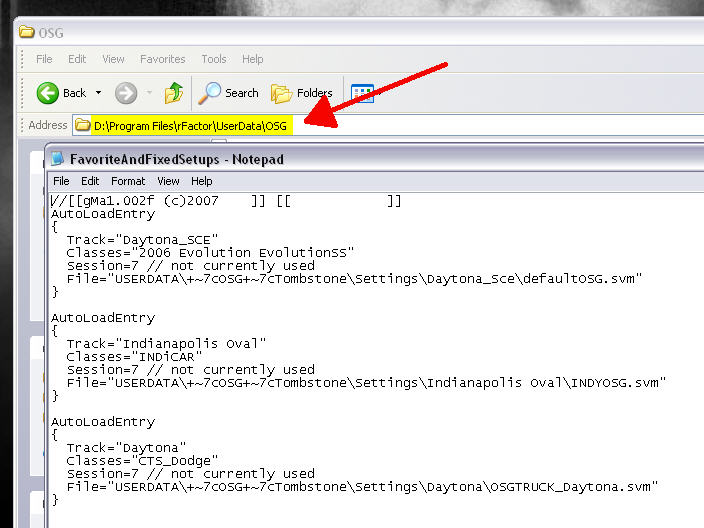
Task: Open the Forward history dropdown arrow
Action: [149, 93]
